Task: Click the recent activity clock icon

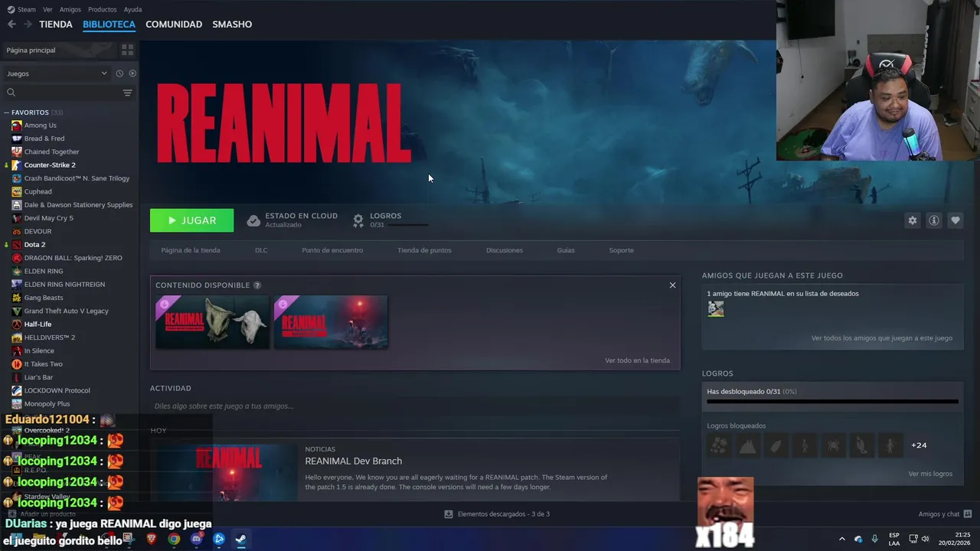Action: 119,73
